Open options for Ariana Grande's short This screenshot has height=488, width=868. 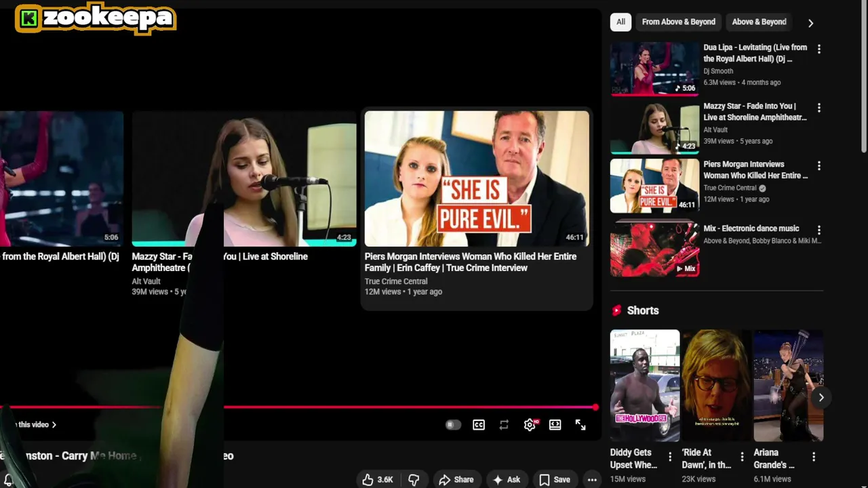click(x=814, y=457)
